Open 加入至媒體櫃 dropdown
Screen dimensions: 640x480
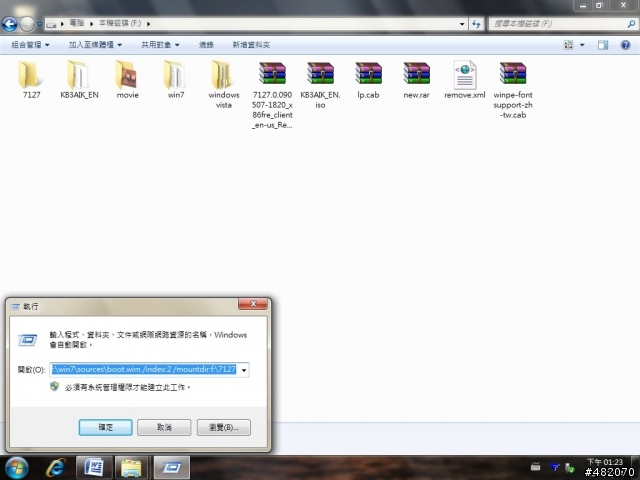click(95, 45)
